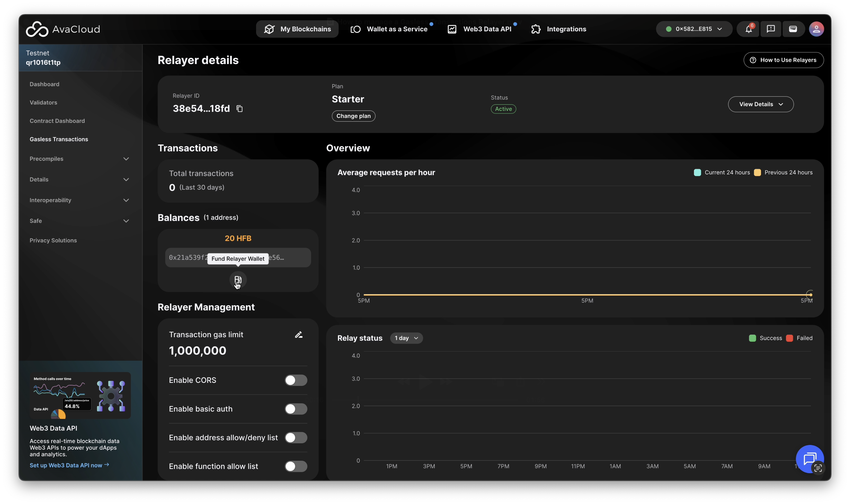Click the Fund Relayer Wallet gas pump icon
This screenshot has width=850, height=504.
(238, 280)
